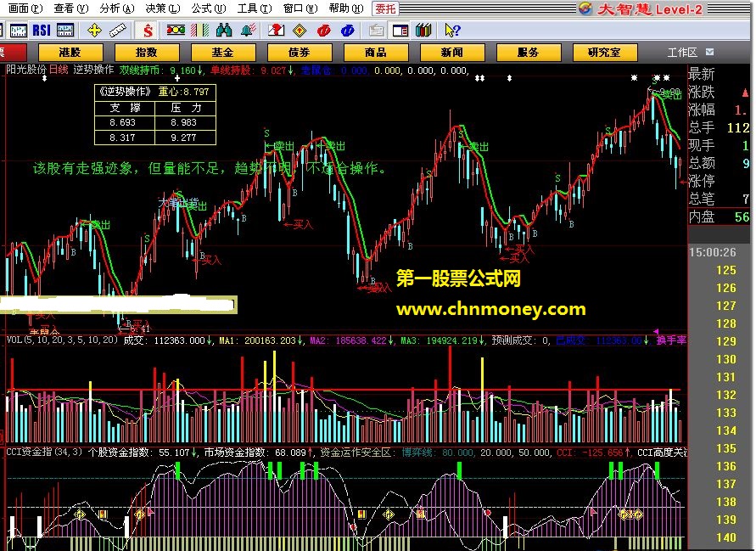
Task: Open the 工具(T) menu
Action: (254, 8)
